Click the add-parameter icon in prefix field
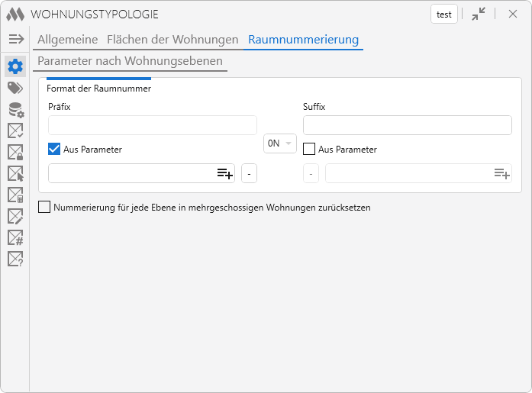Viewport: 532px width, 393px height. pos(224,174)
